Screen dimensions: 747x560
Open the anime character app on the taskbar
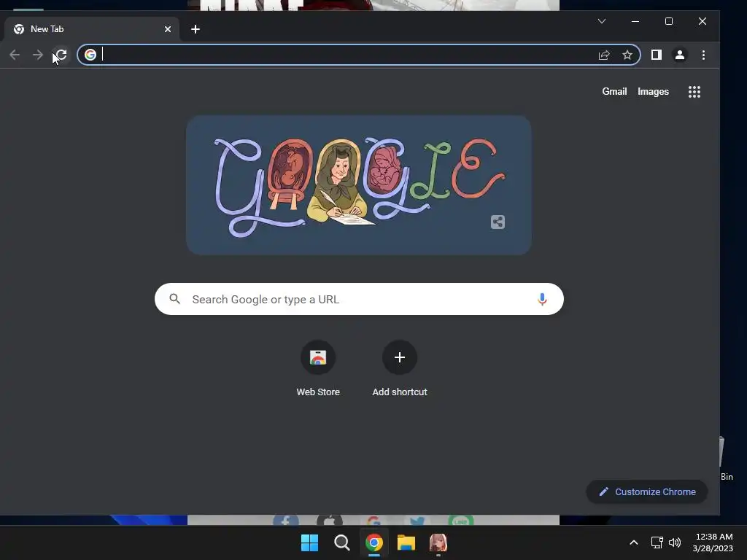pos(438,542)
